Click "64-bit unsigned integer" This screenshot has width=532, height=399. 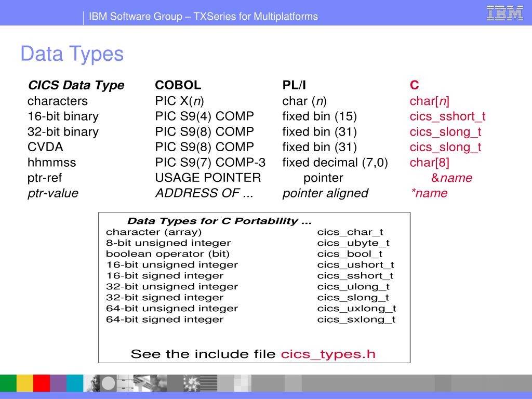coord(172,308)
